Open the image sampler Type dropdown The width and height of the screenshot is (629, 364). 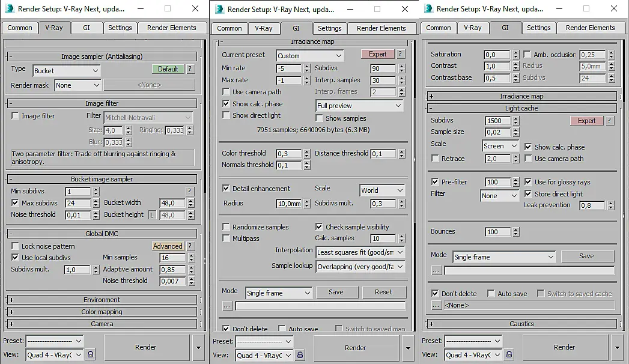point(66,70)
